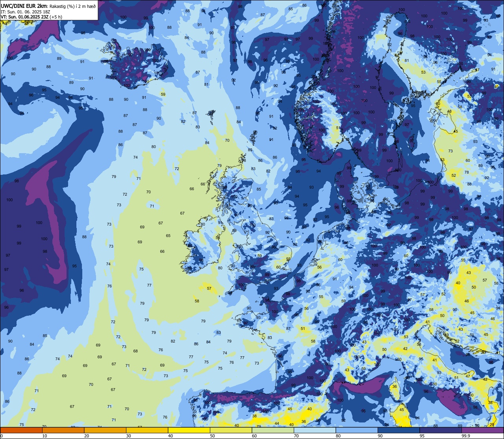Screen dimensions: 504x439
Task: Click the 30–40 legend color swatch
Action: point(147,430)
